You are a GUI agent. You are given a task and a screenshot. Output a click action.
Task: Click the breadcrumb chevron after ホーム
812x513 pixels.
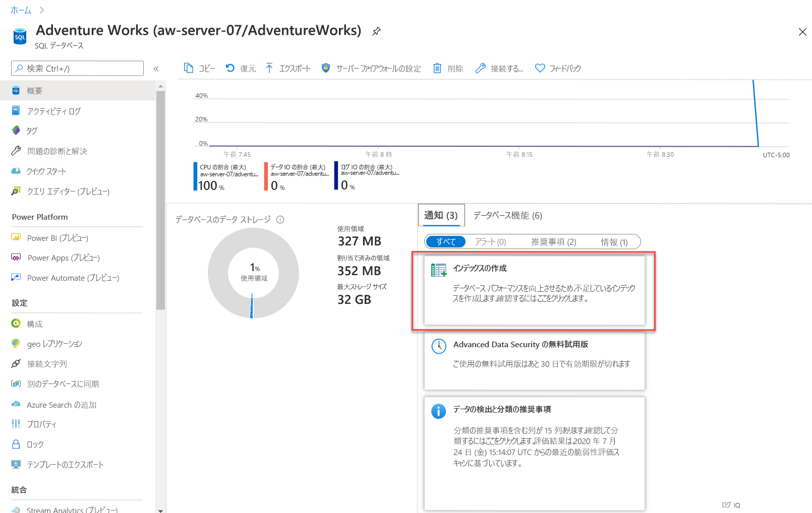(42, 10)
